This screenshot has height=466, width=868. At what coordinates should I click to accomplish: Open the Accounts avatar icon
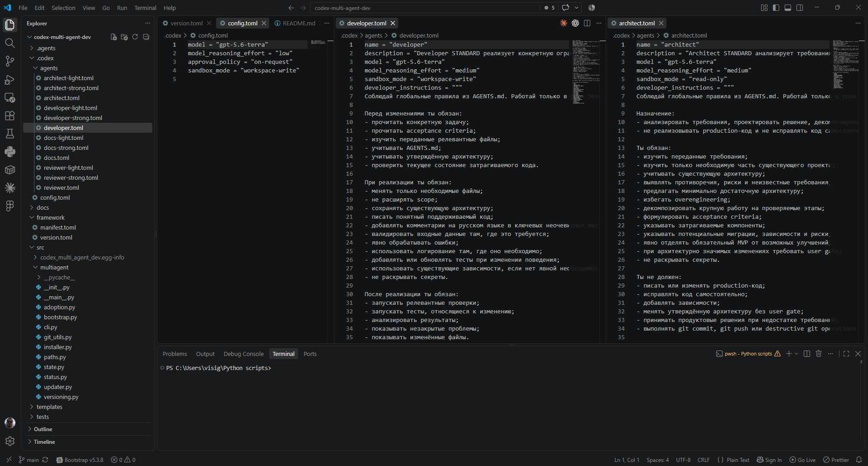tap(10, 423)
